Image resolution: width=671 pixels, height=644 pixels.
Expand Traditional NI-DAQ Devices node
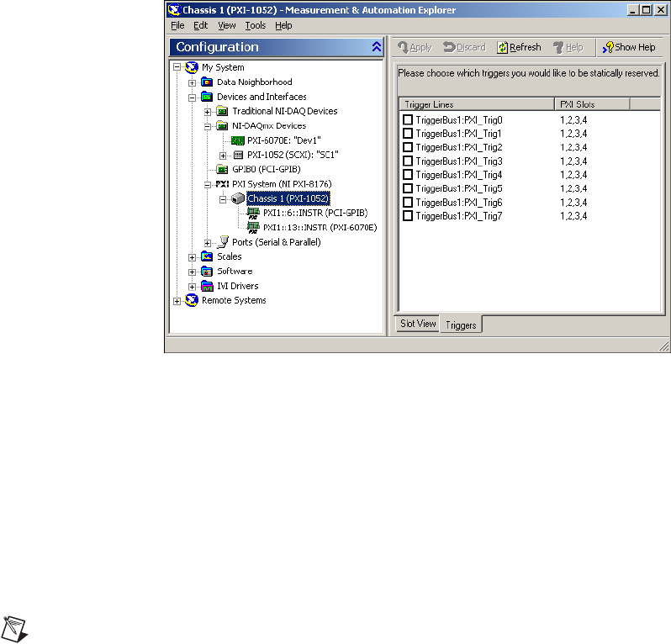coord(208,112)
